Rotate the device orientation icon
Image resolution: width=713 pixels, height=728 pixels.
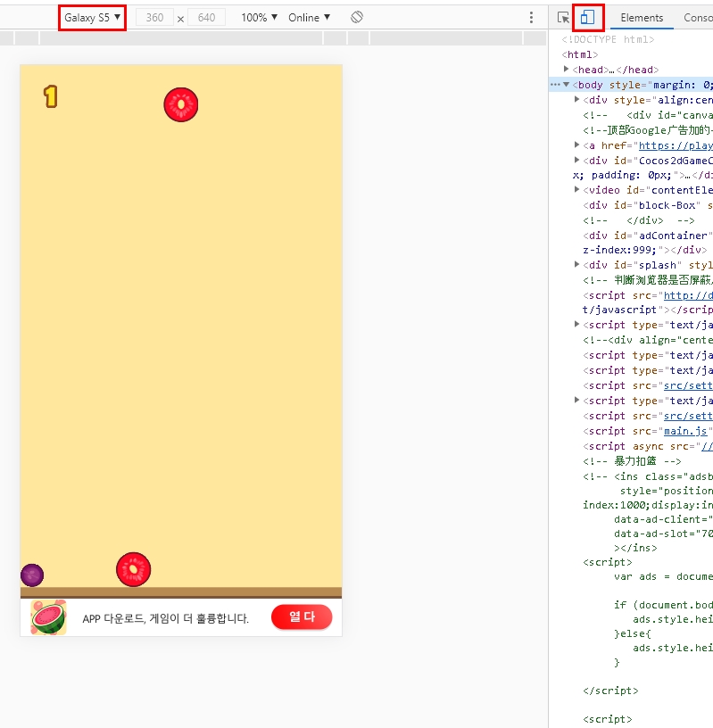(x=357, y=17)
